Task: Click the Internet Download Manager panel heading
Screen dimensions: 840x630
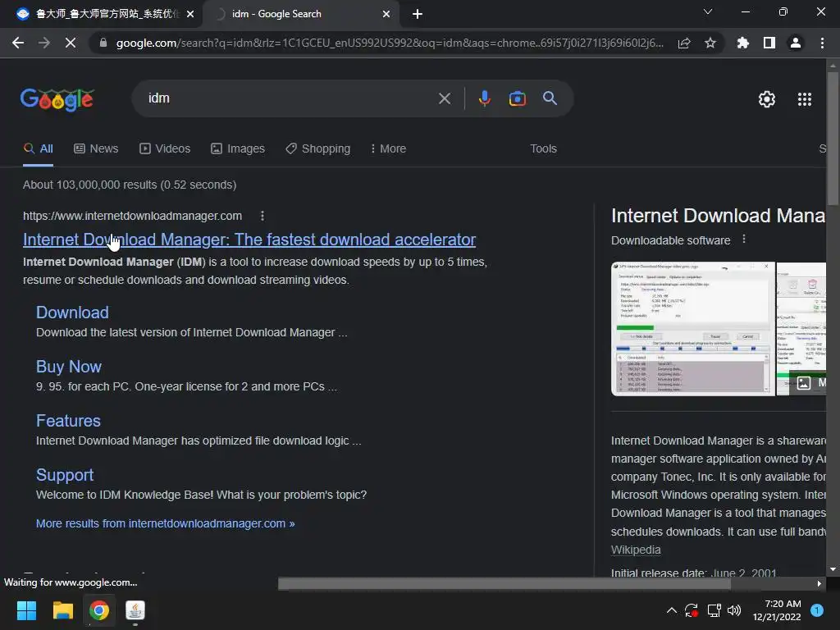Action: point(719,216)
